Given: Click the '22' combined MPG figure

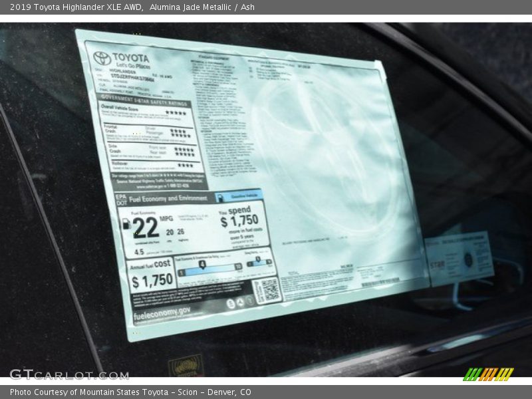Looking at the screenshot, I should click(x=146, y=227).
